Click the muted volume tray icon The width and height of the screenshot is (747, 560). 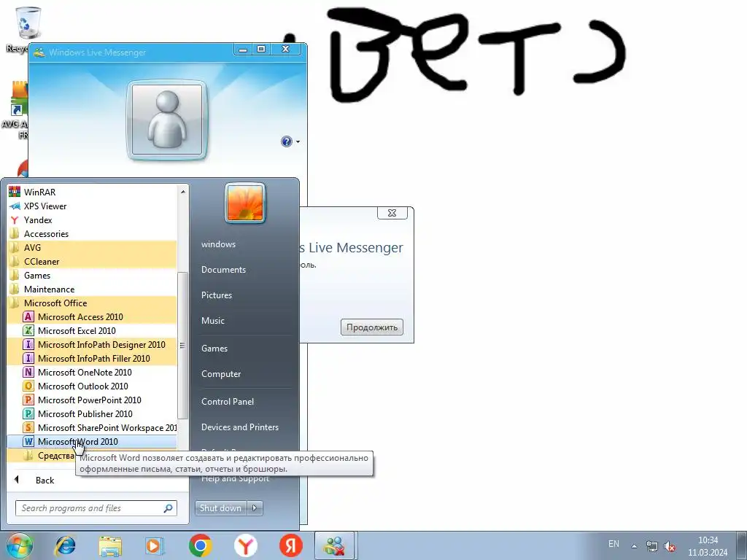pyautogui.click(x=670, y=546)
